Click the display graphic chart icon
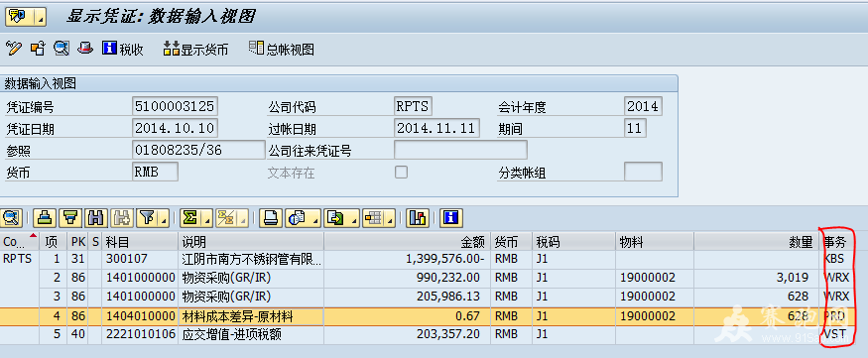Screen dimensions: 868x358 click(x=417, y=218)
